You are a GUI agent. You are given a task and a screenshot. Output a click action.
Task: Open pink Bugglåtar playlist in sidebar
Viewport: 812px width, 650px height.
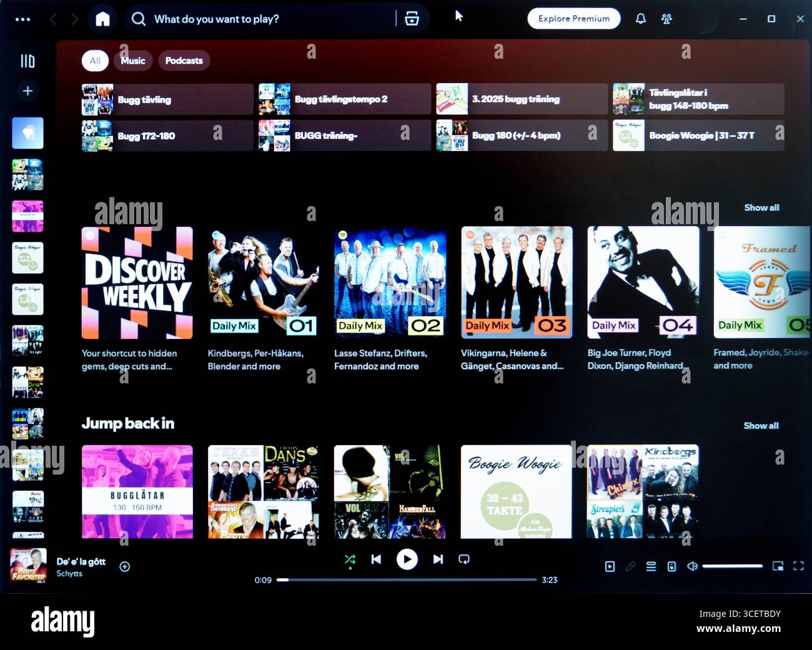pyautogui.click(x=27, y=216)
